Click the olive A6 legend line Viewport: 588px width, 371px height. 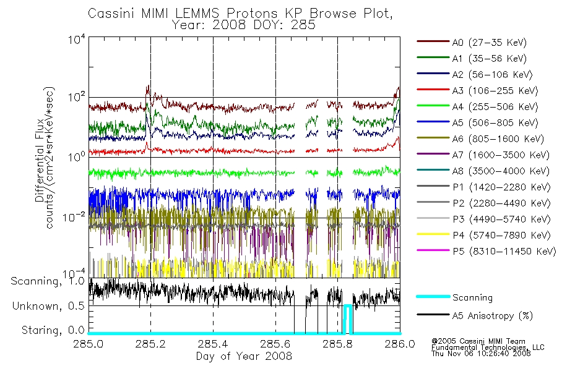(433, 137)
